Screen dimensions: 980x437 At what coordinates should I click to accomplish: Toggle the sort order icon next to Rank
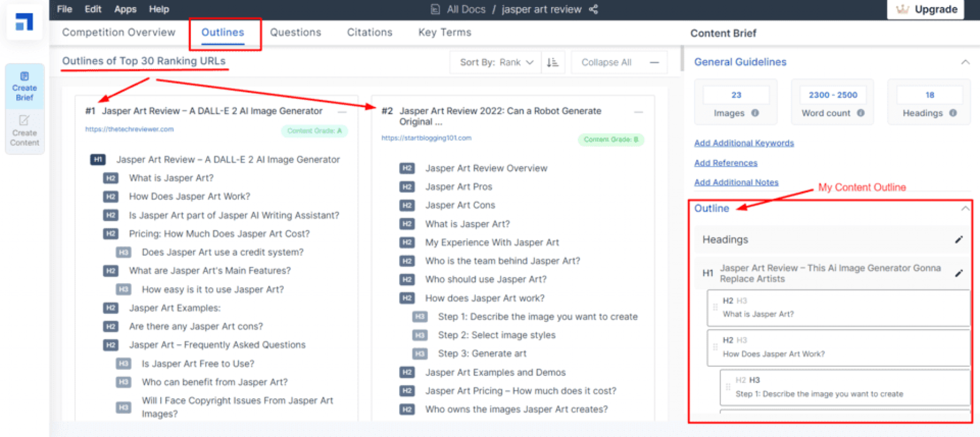pyautogui.click(x=552, y=62)
